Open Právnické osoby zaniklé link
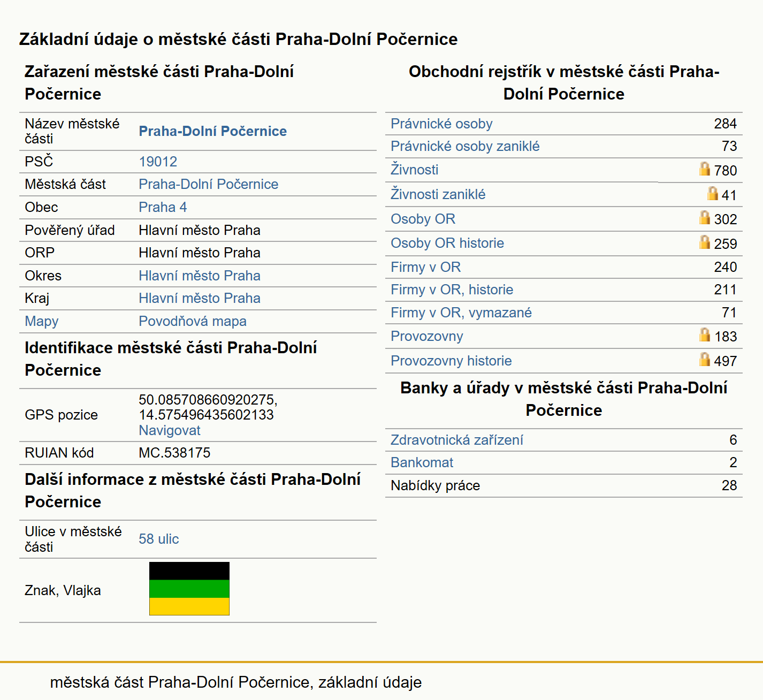Viewport: 763px width, 700px height. (465, 146)
